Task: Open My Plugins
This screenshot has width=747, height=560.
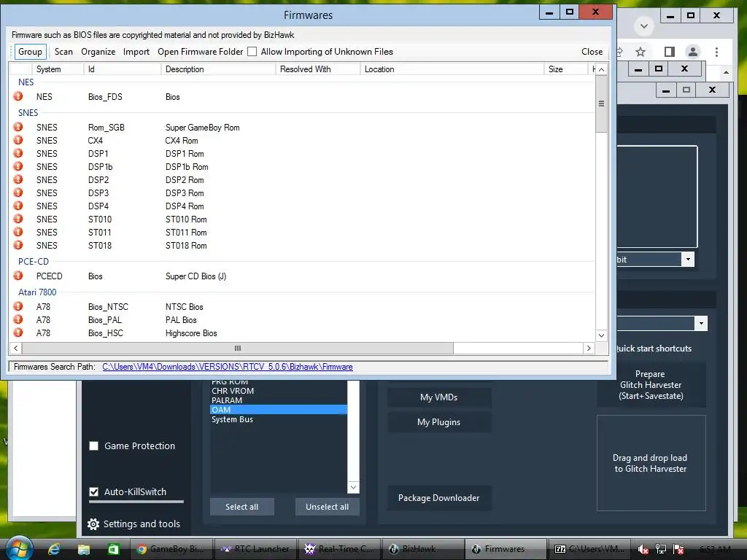Action: click(438, 422)
